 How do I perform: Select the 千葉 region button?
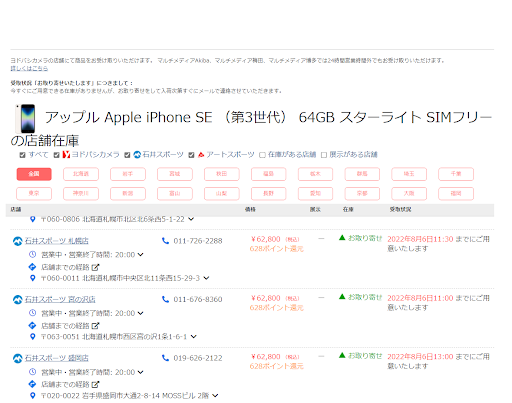click(456, 174)
